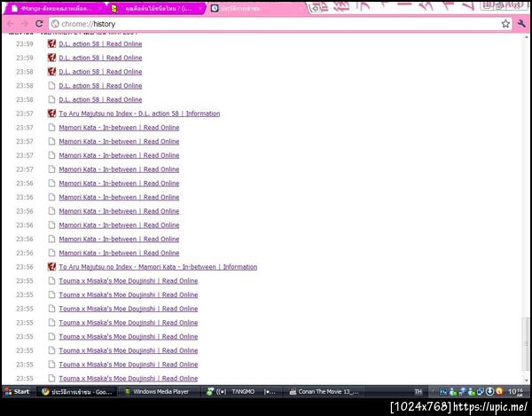Close the Manga tab

100,8
